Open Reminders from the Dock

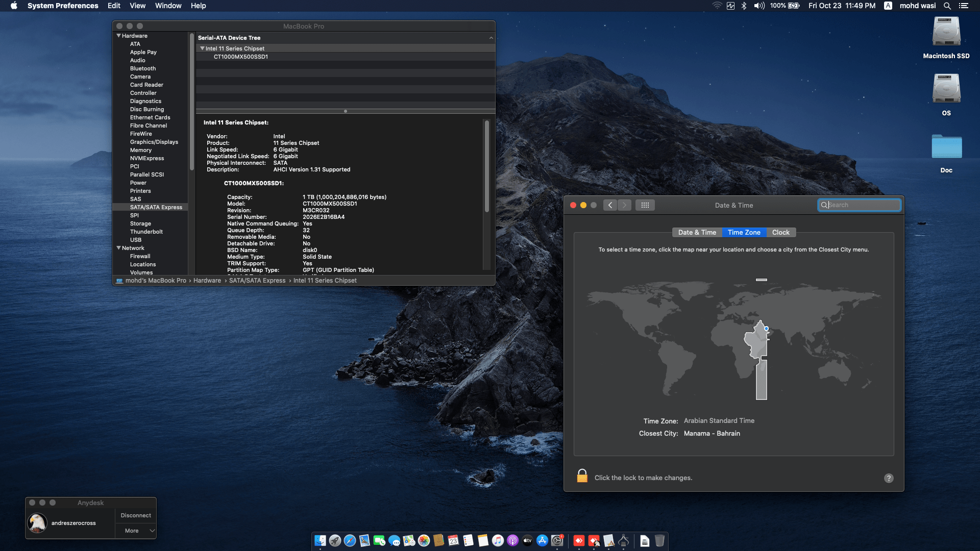coord(468,541)
